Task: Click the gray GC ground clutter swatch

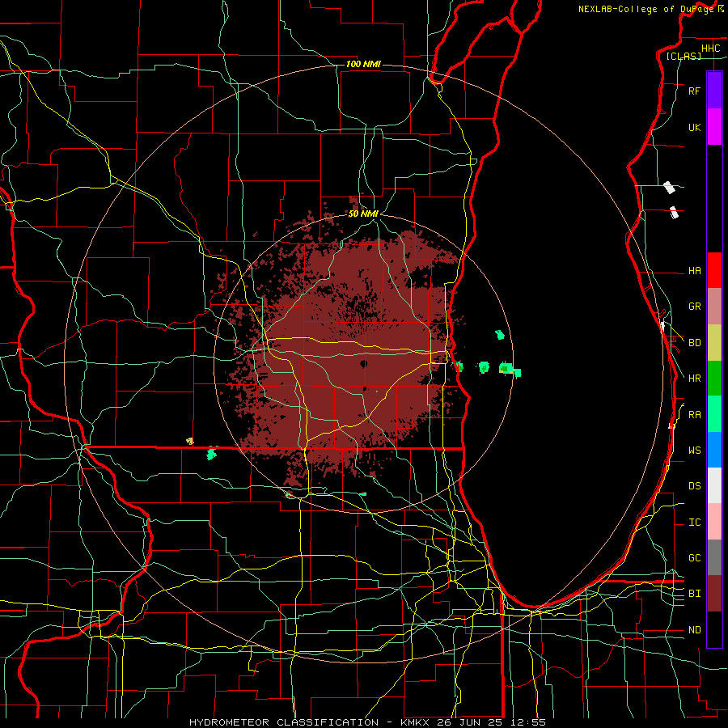Action: click(714, 557)
